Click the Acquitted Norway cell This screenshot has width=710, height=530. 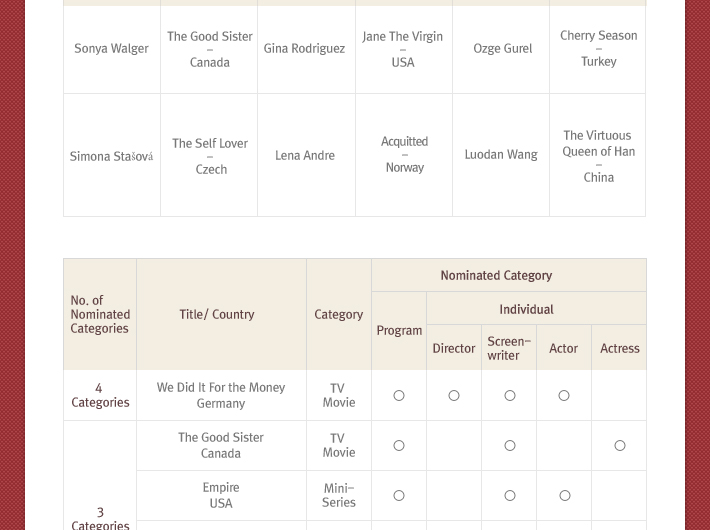click(x=404, y=155)
